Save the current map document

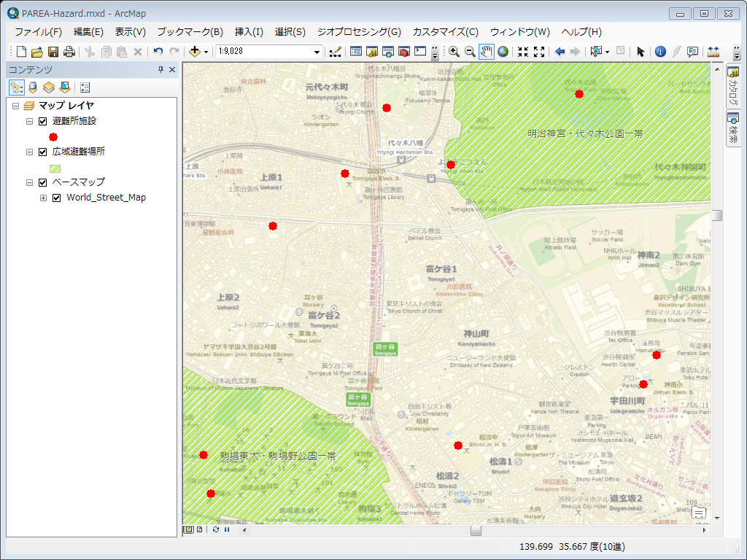tap(53, 52)
